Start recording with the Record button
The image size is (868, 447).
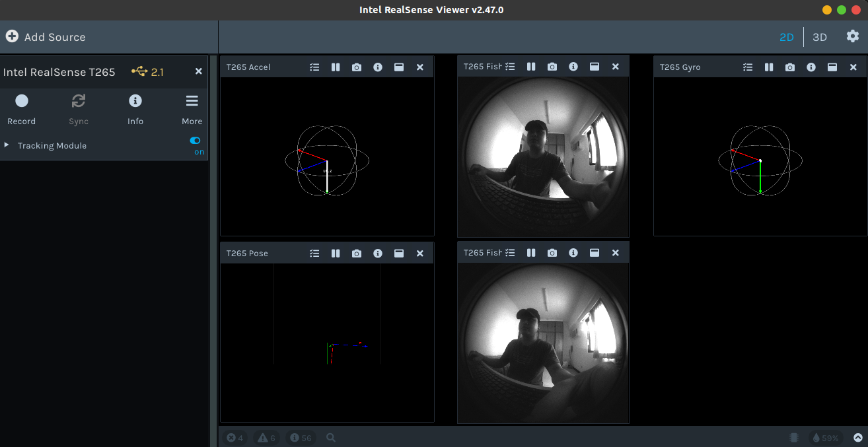tap(21, 100)
